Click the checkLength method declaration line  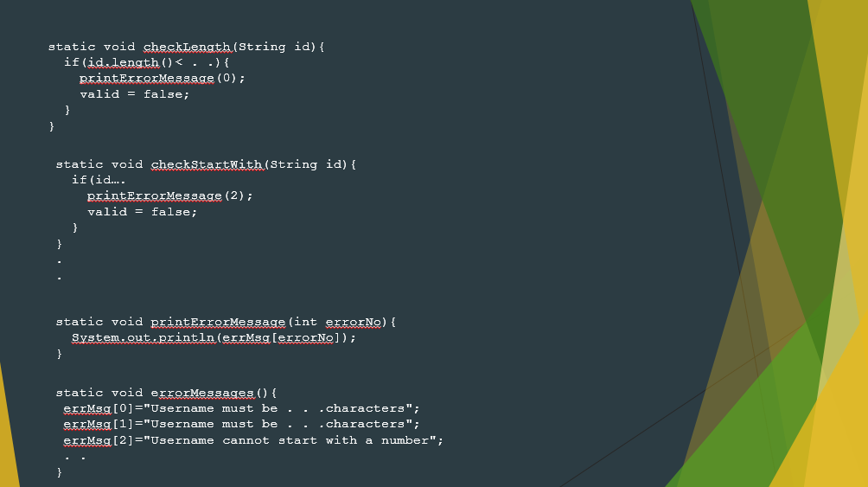186,47
